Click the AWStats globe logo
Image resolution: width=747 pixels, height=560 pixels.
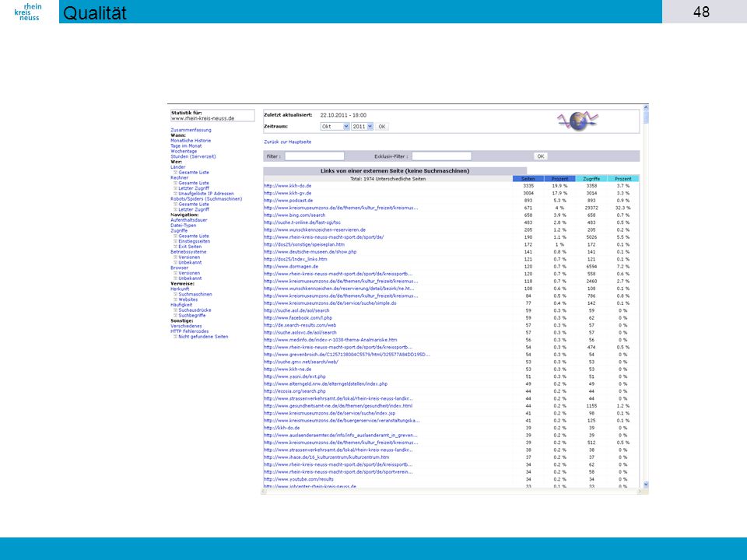tap(577, 121)
